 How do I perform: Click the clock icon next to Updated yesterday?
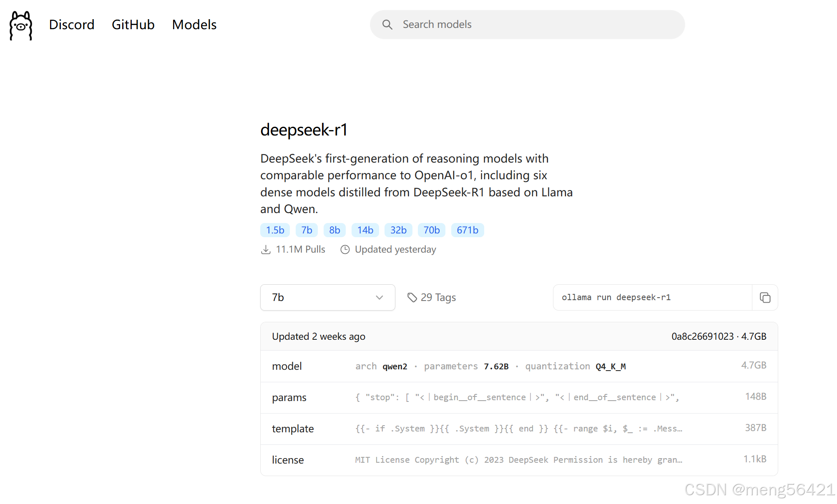pos(345,249)
